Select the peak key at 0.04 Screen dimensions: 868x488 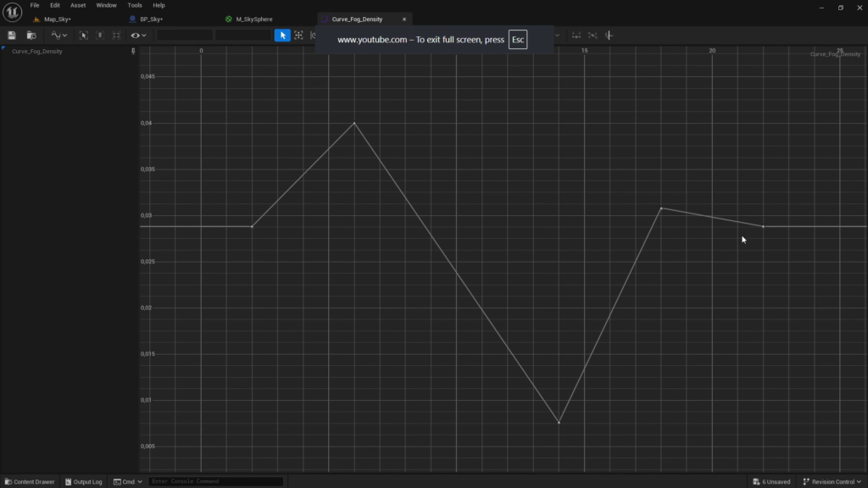pyautogui.click(x=354, y=123)
